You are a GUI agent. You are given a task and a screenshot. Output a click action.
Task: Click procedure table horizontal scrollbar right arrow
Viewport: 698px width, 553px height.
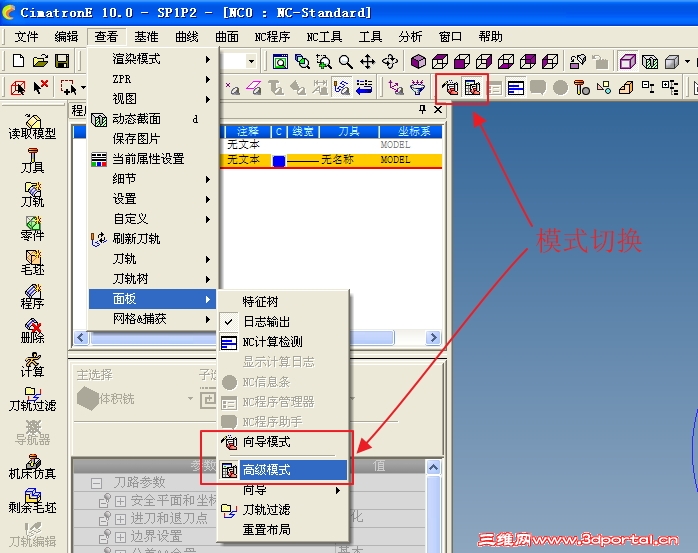(x=433, y=337)
